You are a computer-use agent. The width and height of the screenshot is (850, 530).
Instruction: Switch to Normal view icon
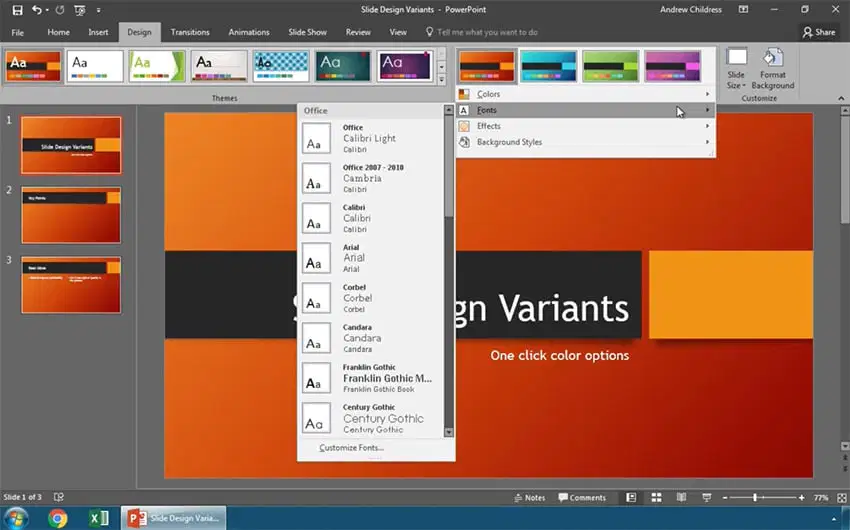[631, 497]
